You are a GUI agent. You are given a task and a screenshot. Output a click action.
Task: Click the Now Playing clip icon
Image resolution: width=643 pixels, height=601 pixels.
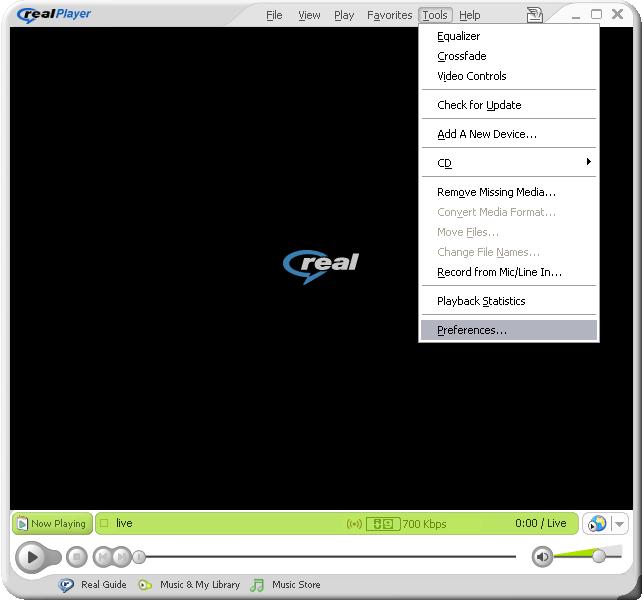point(22,524)
